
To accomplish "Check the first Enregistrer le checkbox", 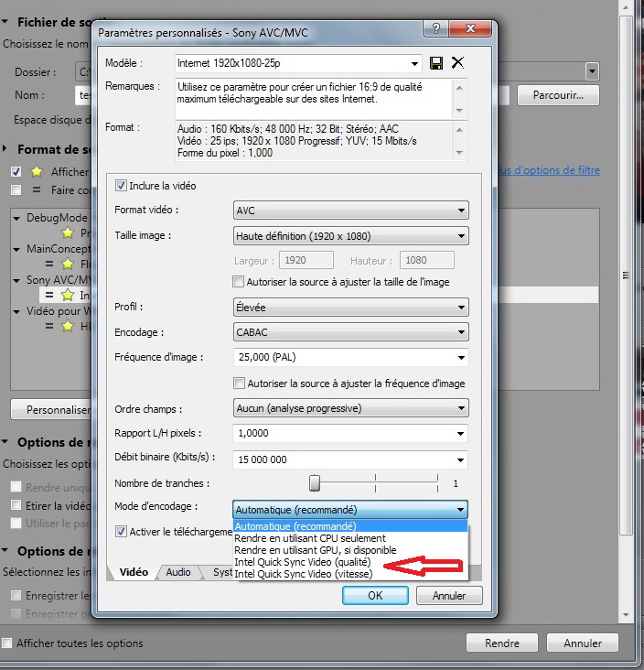I will [16, 595].
